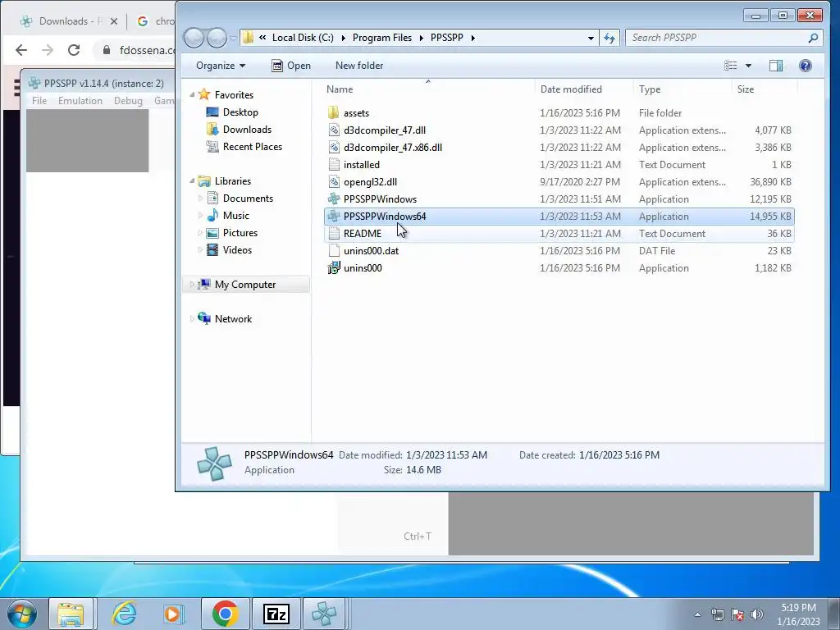Switch to PPSSPP taskbar icon

coord(324,614)
